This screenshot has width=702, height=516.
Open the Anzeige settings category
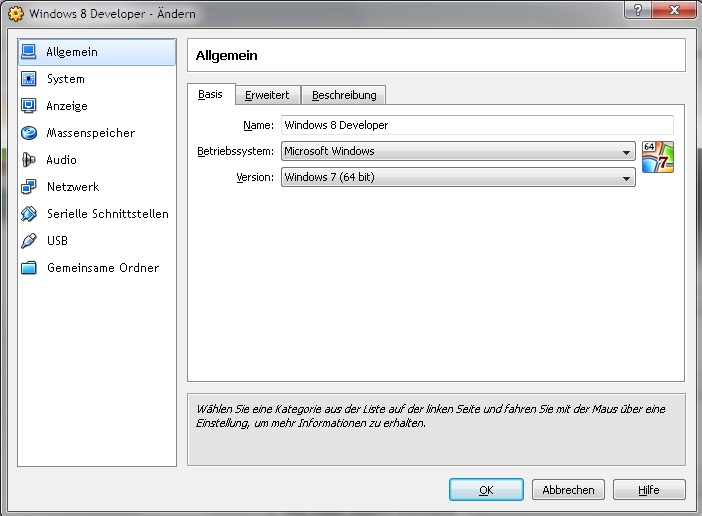(97, 106)
